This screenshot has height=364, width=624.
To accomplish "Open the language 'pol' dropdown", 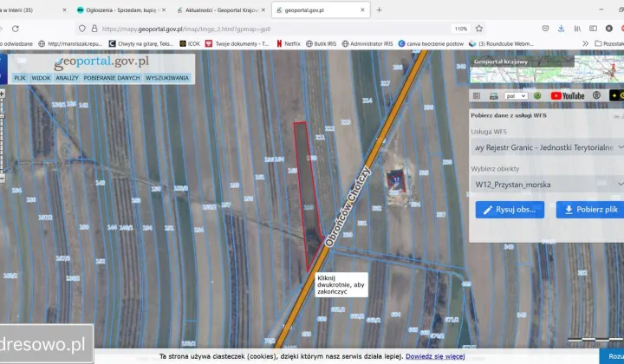I will coord(516,96).
